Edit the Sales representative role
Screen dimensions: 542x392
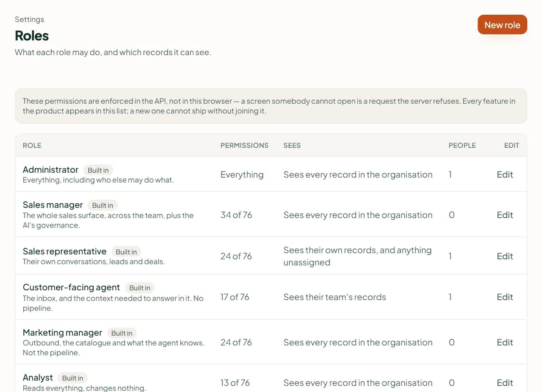coord(505,256)
